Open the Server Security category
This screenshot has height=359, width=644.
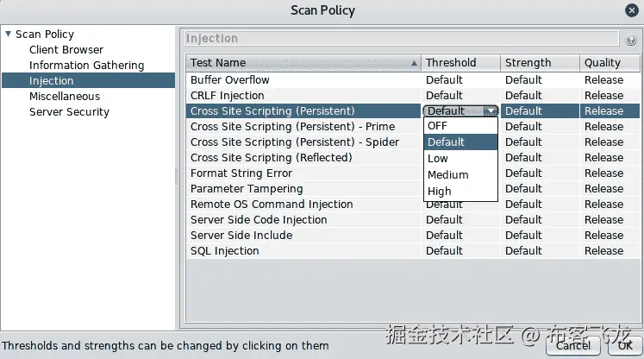click(69, 112)
